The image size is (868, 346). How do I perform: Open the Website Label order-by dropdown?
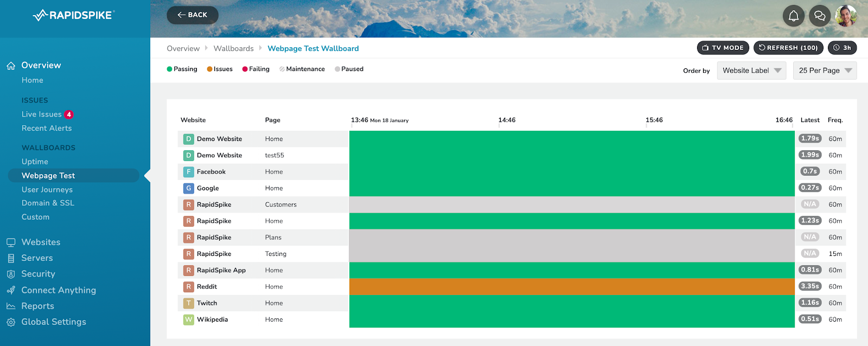[x=751, y=71]
